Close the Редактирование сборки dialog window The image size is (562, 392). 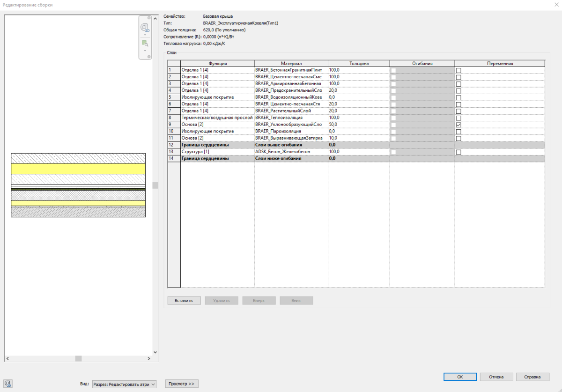553,5
